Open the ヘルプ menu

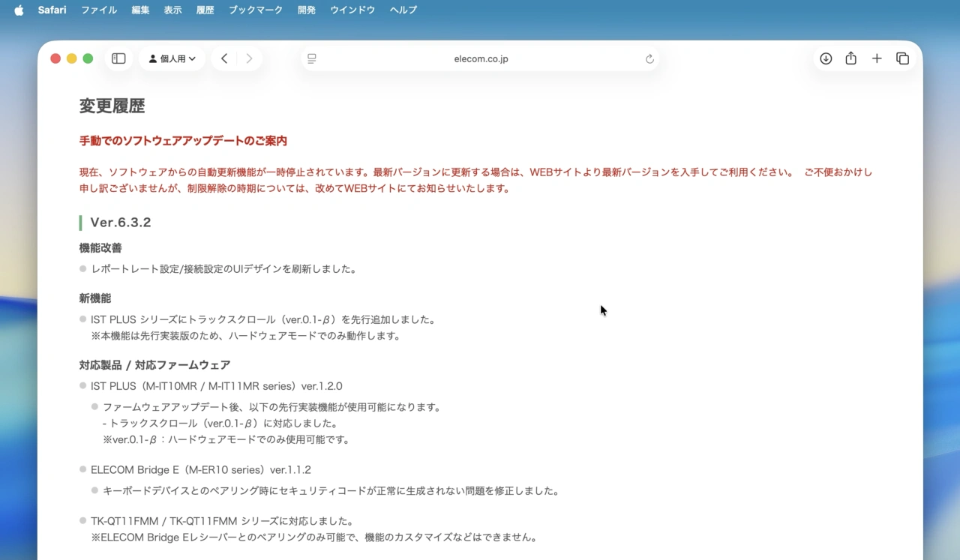coord(403,10)
